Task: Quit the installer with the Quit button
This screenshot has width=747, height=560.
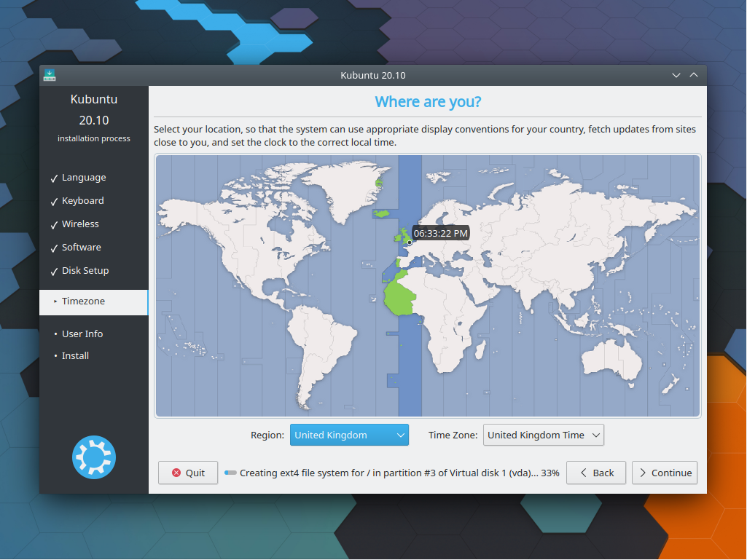Action: (188, 473)
